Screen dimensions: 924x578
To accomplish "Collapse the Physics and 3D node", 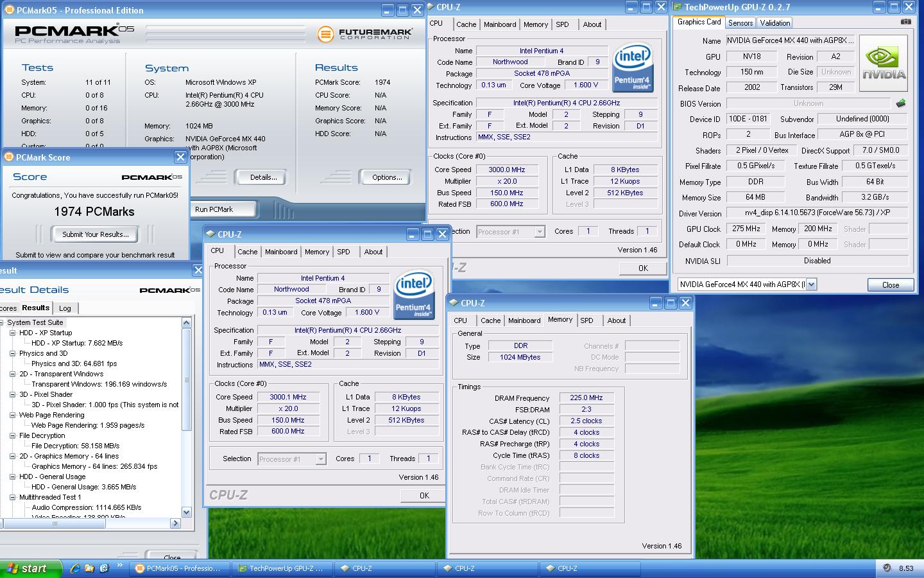I will click(12, 353).
